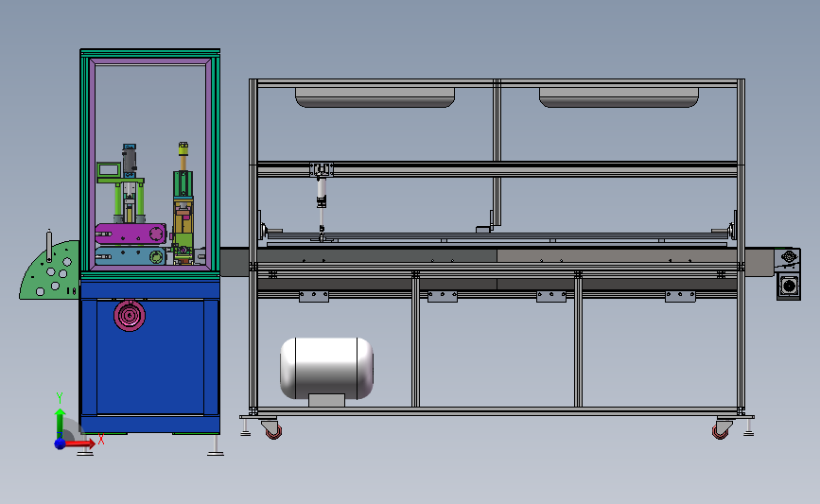
Task: Select the blue cabinet door panel
Action: pyautogui.click(x=150, y=357)
